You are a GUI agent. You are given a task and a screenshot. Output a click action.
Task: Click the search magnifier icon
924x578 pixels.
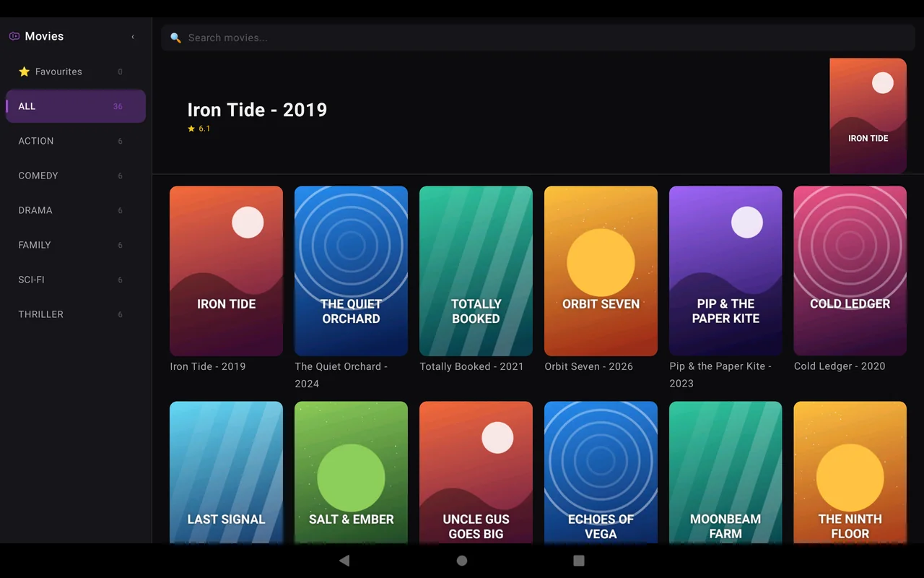175,38
